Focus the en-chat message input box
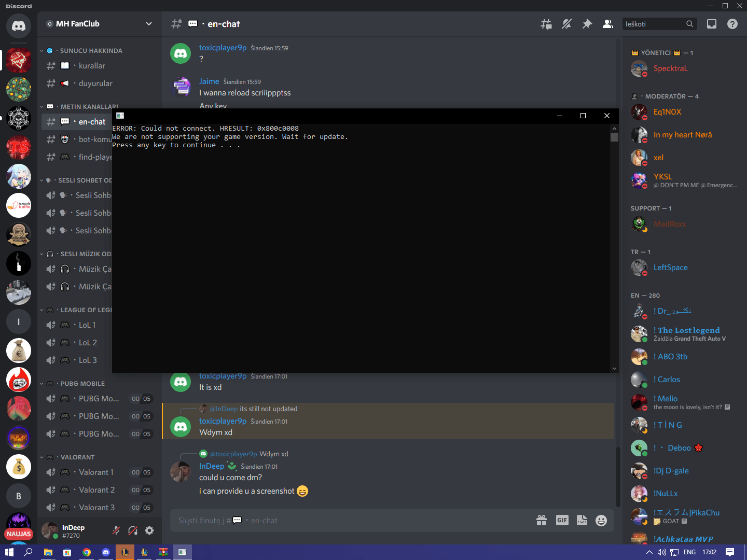Image resolution: width=747 pixels, height=560 pixels. pos(353,521)
